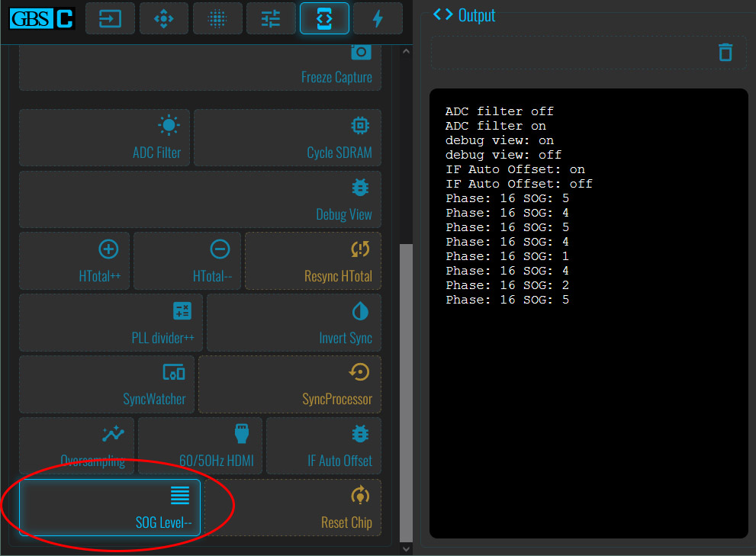The height and width of the screenshot is (556, 756).
Task: Click the GBS-C logo
Action: point(42,19)
